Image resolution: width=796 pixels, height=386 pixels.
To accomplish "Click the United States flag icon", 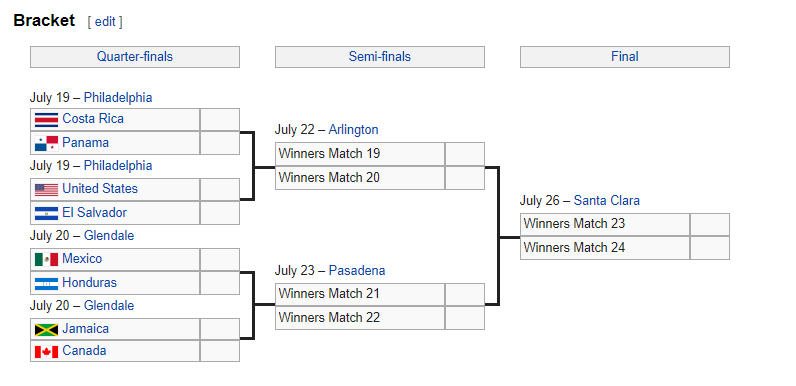I will pos(46,189).
